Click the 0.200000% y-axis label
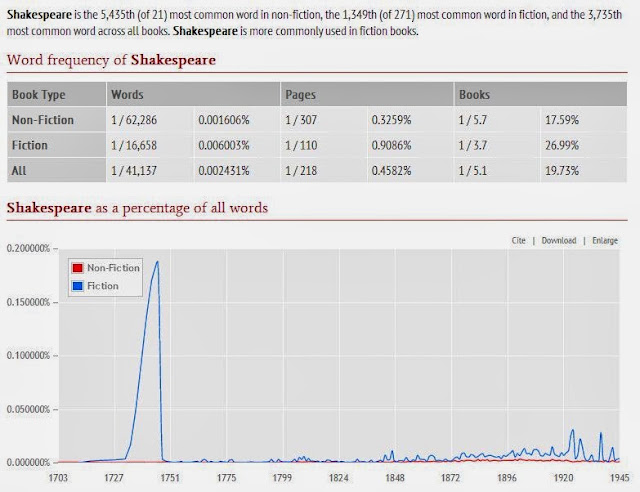The image size is (640, 492). [28, 249]
